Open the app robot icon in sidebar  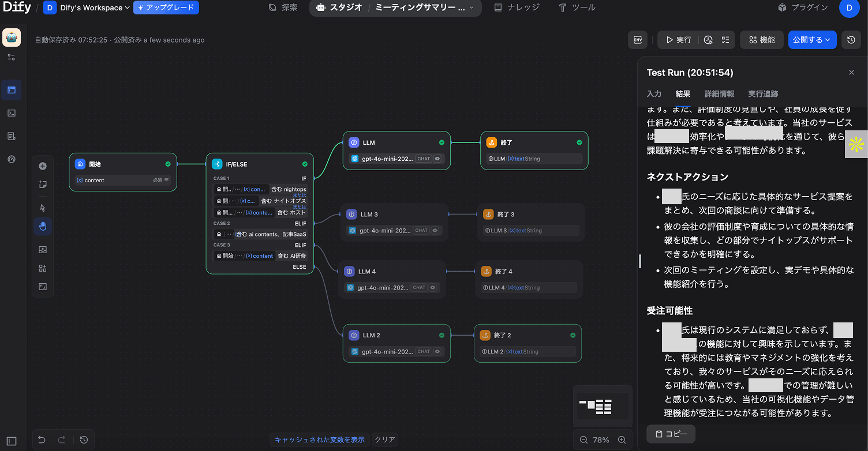coord(12,37)
